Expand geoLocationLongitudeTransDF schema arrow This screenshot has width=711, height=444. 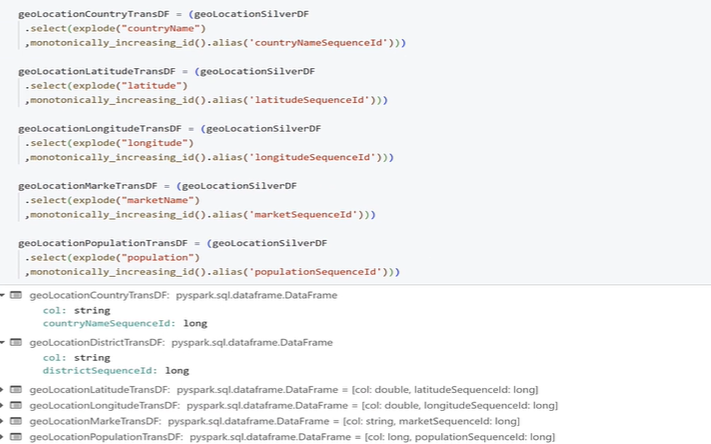(2, 405)
